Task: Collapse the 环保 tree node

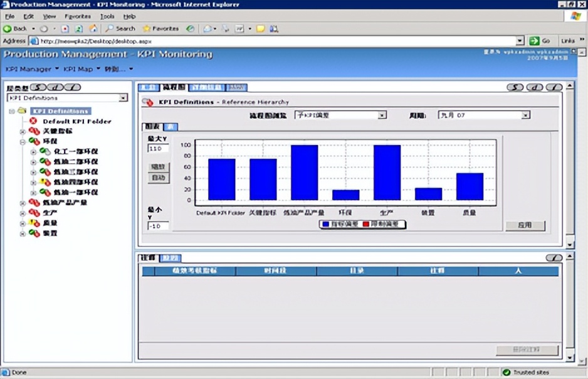Action: (23, 142)
